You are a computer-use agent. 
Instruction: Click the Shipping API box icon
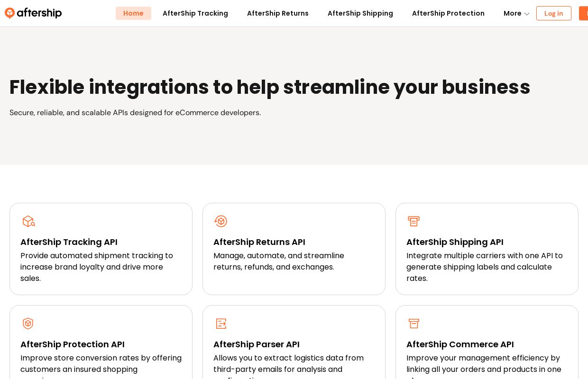point(413,221)
